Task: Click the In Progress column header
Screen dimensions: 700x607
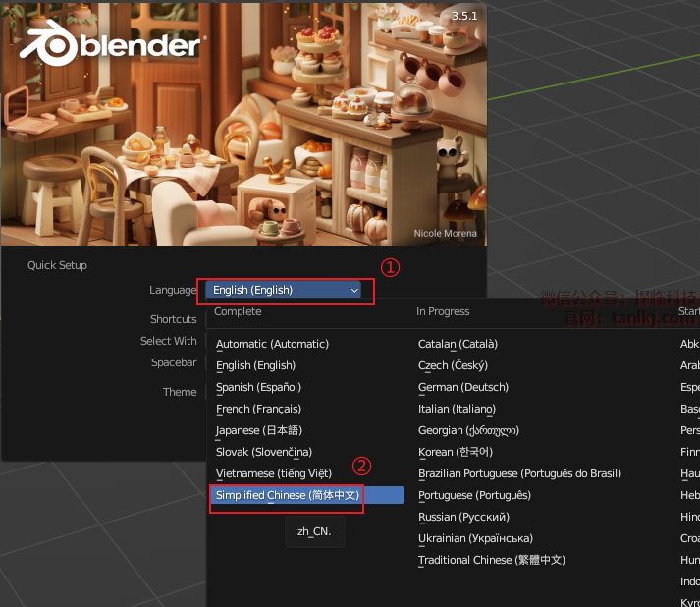Action: (443, 311)
